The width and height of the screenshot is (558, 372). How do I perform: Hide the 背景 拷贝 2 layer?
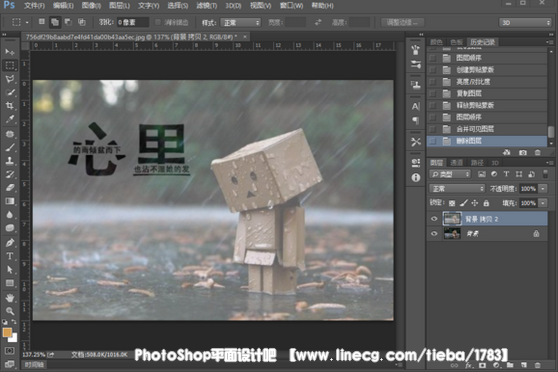[x=434, y=219]
